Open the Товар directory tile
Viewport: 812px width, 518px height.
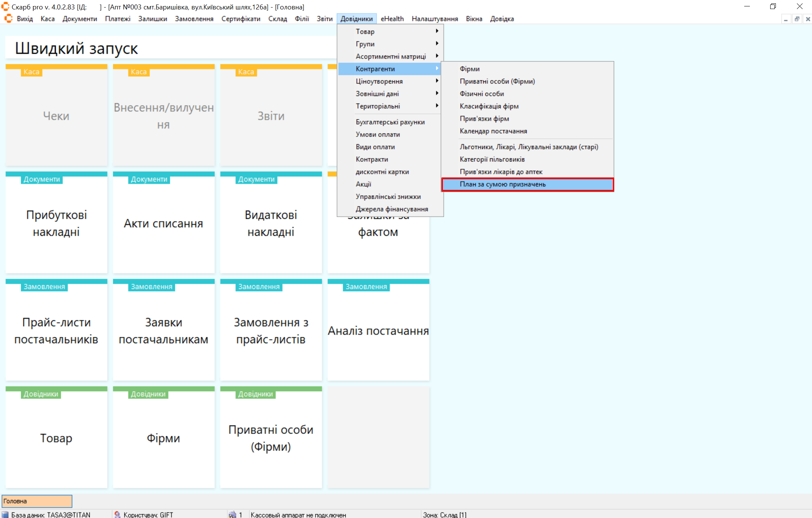coord(56,438)
